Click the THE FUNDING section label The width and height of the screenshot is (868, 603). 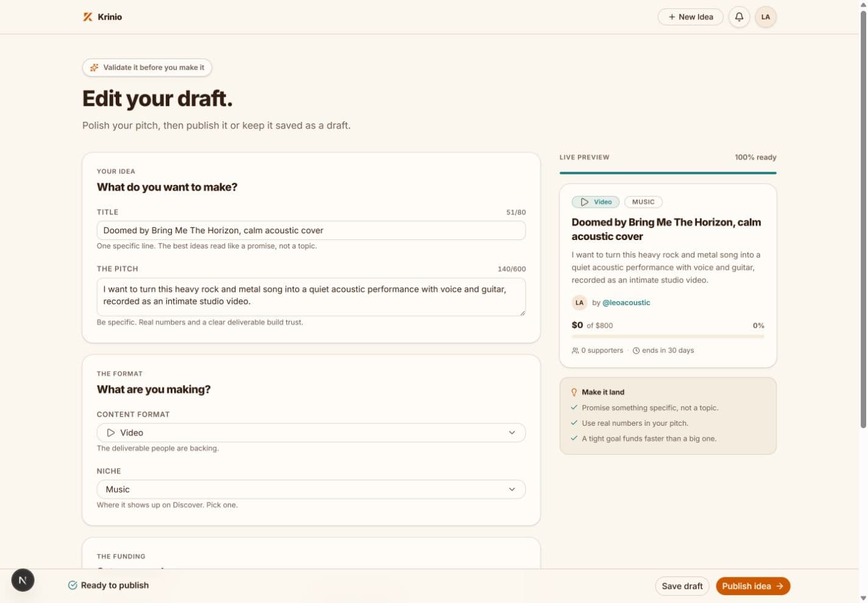pyautogui.click(x=121, y=557)
